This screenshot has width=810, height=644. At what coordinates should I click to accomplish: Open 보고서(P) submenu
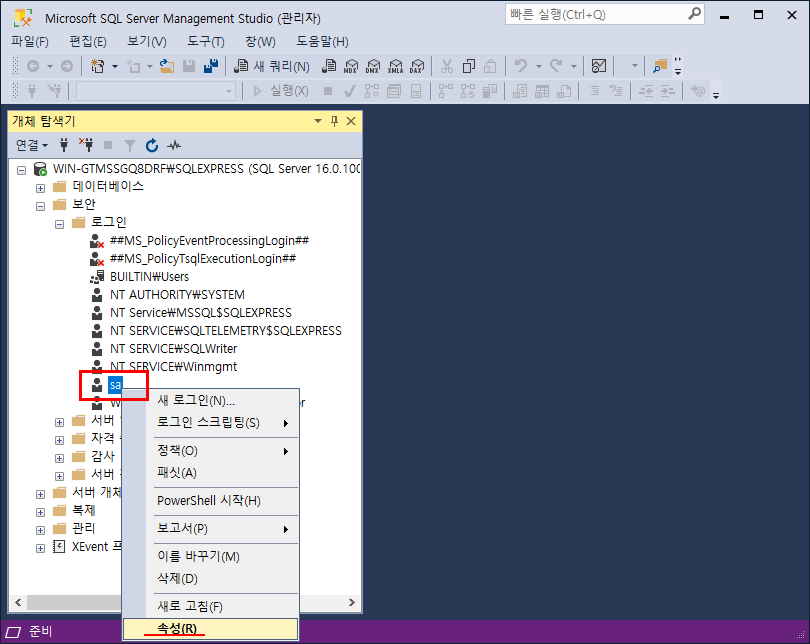click(x=210, y=529)
